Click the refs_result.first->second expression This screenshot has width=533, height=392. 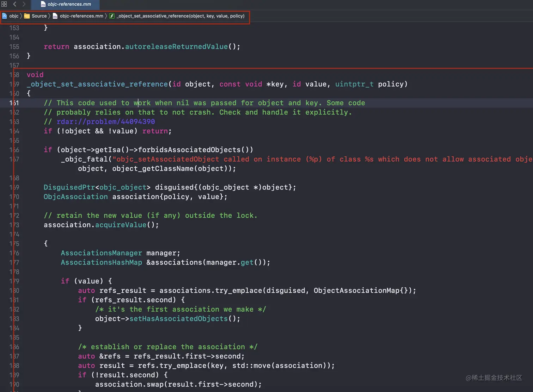(187, 356)
